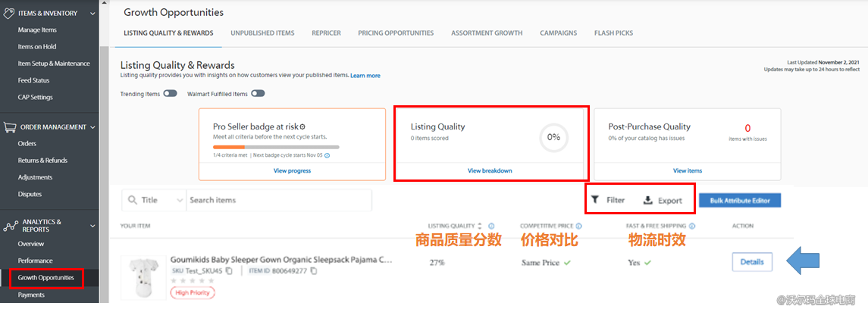Select Growth Opportunities in the sidebar
This screenshot has height=309, width=868.
[x=46, y=277]
